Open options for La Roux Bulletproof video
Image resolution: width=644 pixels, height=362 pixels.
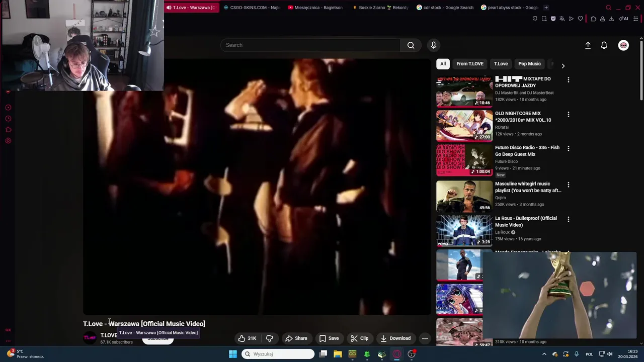coord(569,219)
